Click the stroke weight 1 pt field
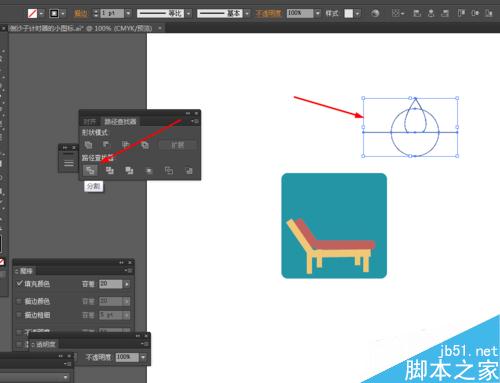500x383 pixels. click(x=112, y=13)
